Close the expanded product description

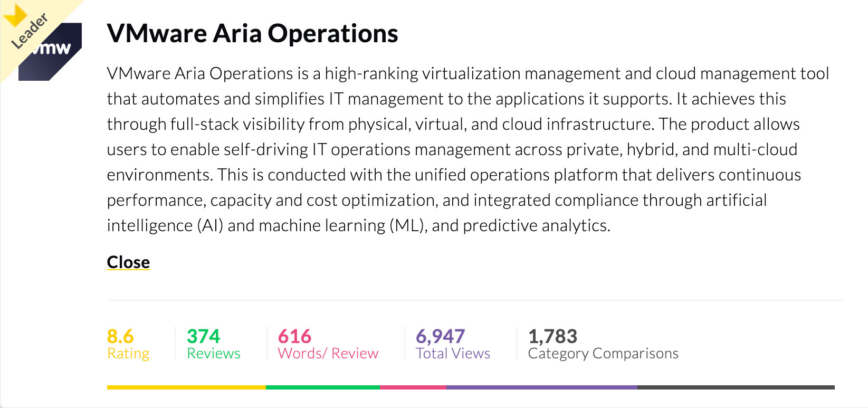pyautogui.click(x=128, y=262)
